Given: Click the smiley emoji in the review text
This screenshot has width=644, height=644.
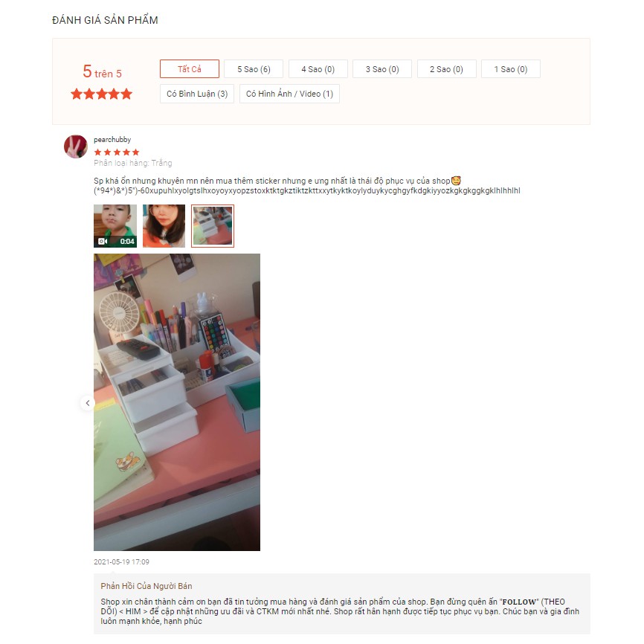Looking at the screenshot, I should tap(456, 181).
